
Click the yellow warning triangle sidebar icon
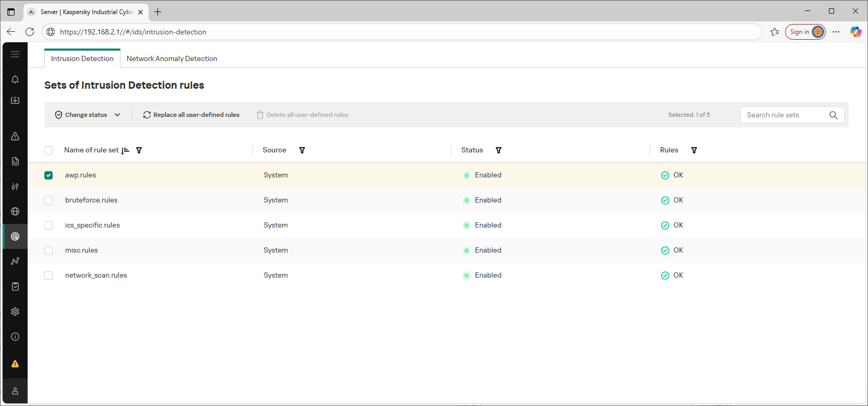point(15,364)
